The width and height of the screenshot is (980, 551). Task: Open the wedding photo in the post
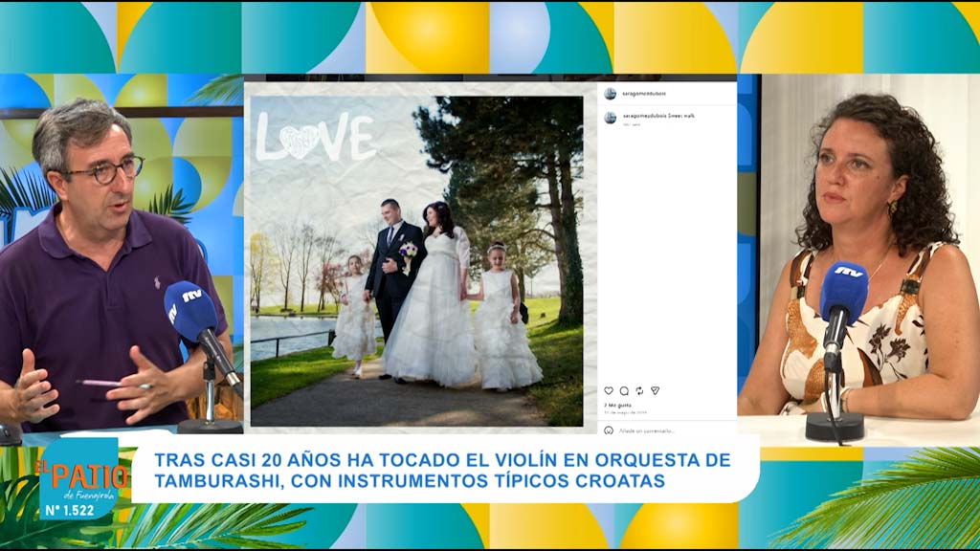417,261
